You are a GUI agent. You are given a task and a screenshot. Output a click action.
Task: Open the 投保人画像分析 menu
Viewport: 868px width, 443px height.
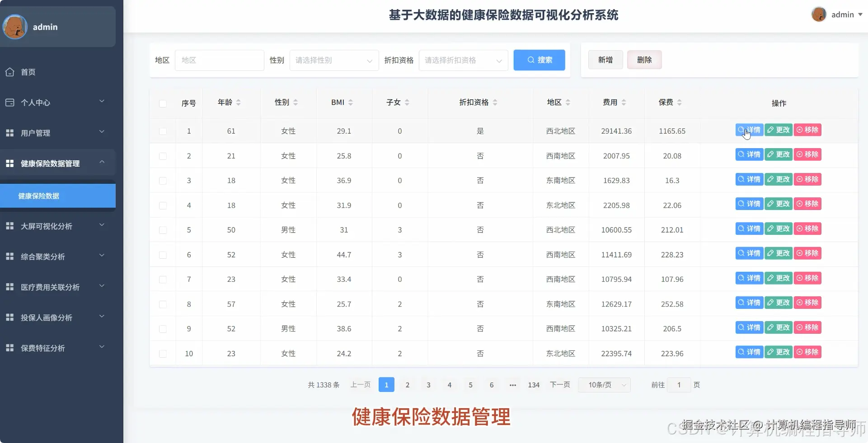click(58, 317)
